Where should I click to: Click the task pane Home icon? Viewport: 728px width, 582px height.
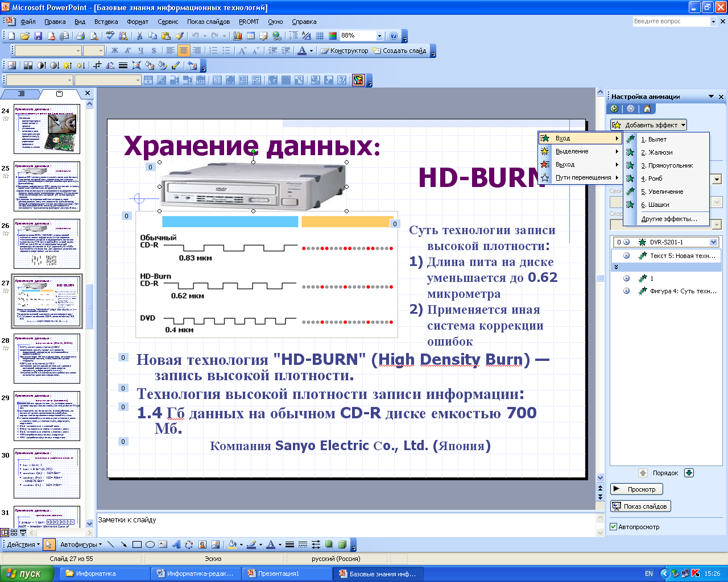pyautogui.click(x=647, y=109)
